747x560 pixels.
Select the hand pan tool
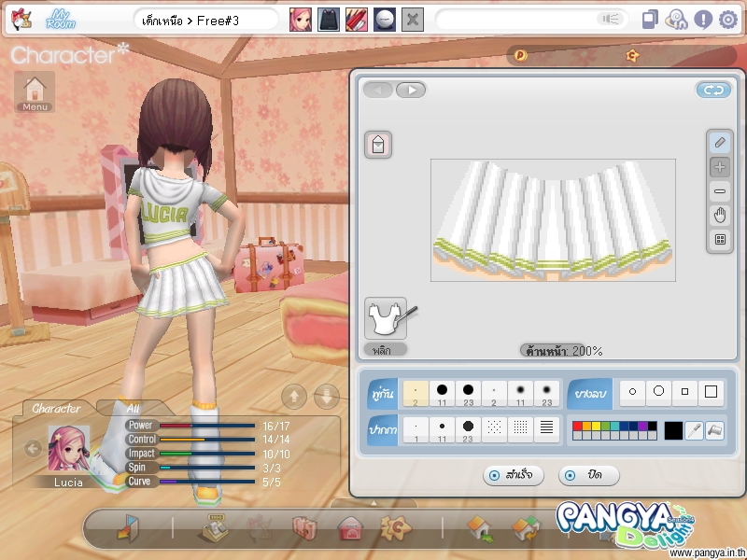click(720, 216)
